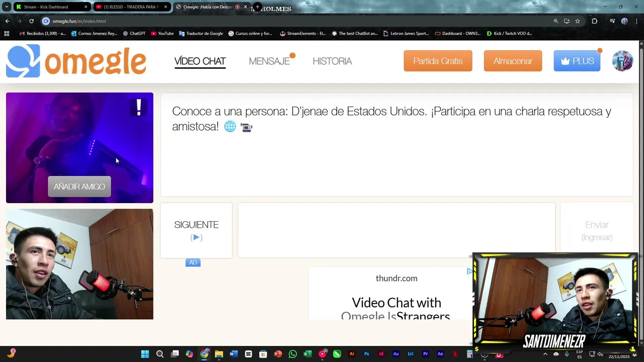Image resolution: width=644 pixels, height=362 pixels.
Task: Open the PLUS subscription button
Action: [577, 61]
